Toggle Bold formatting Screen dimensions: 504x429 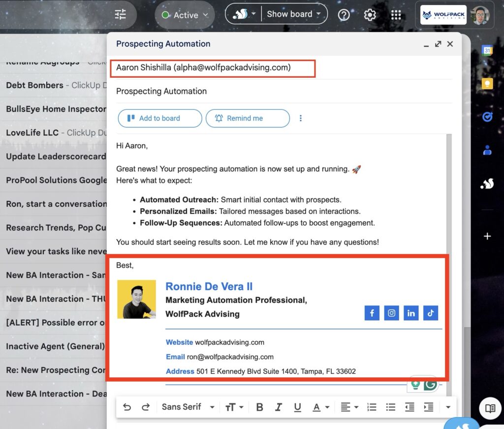click(x=259, y=407)
